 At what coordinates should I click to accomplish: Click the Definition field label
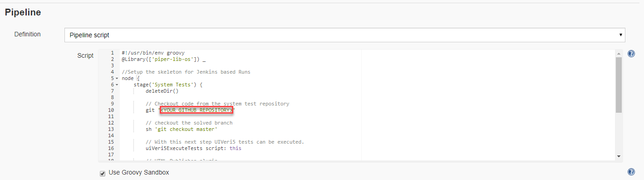[27, 34]
